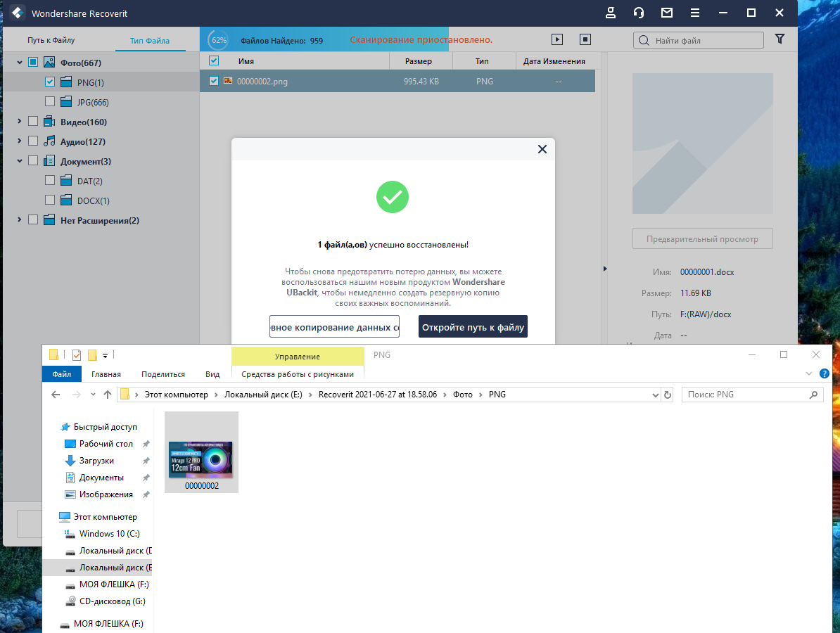This screenshot has width=840, height=633.
Task: Check the Видео(160) checkbox
Action: 32,122
